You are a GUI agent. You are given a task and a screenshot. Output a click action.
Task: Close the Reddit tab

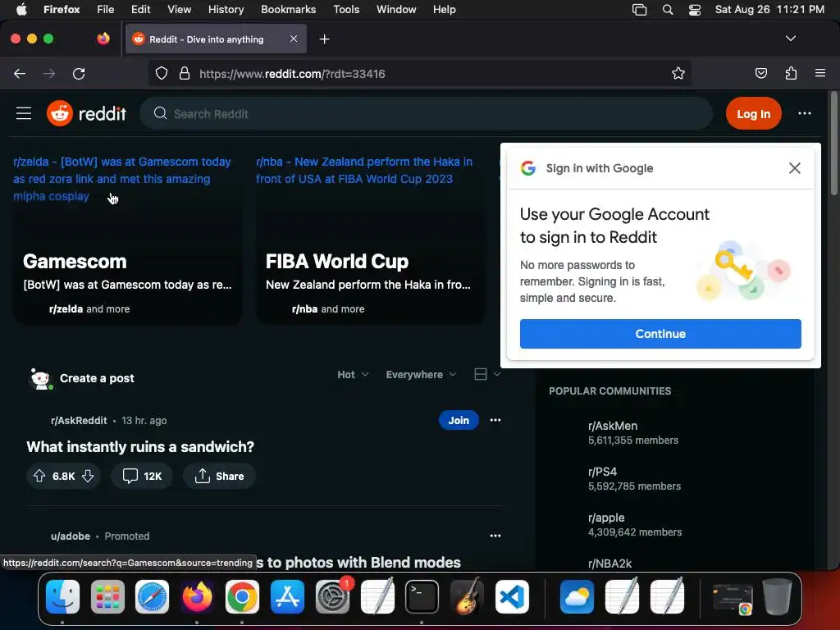(294, 39)
